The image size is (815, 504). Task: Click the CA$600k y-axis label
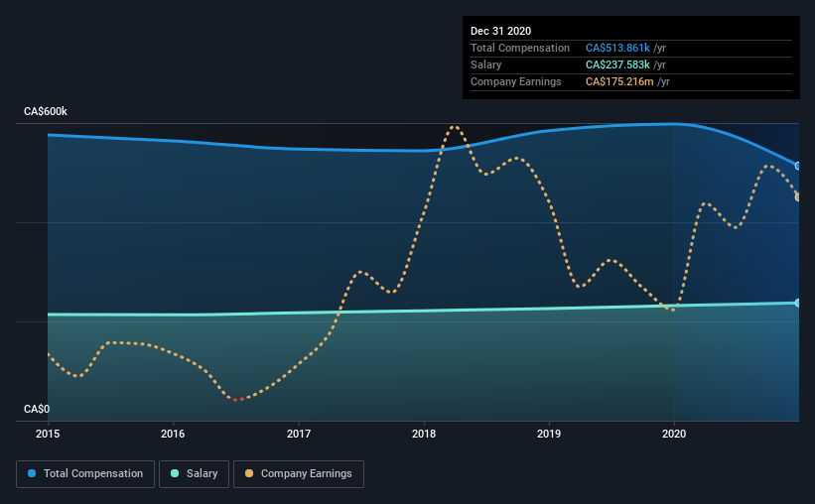point(46,112)
